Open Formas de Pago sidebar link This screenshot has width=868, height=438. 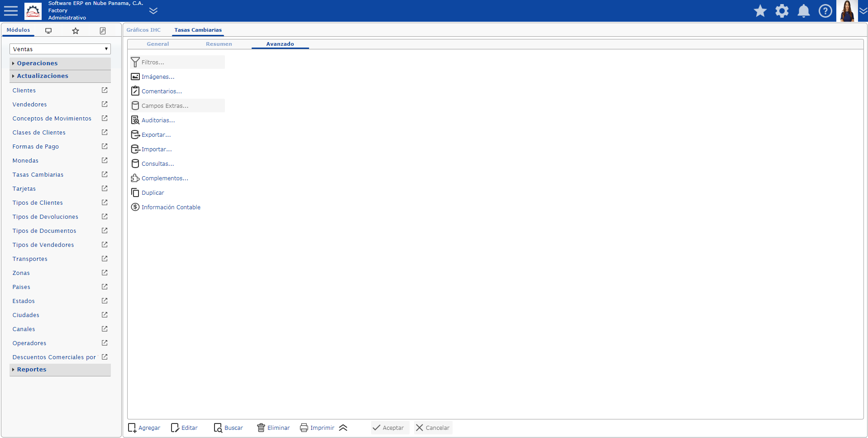tap(36, 146)
